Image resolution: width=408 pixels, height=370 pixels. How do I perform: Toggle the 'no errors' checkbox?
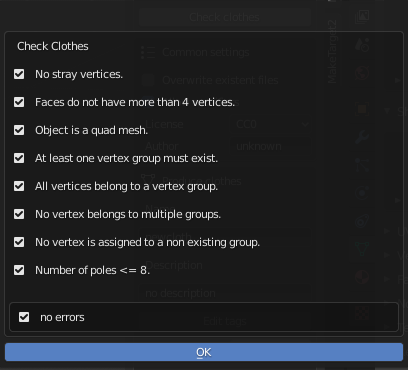pyautogui.click(x=24, y=317)
